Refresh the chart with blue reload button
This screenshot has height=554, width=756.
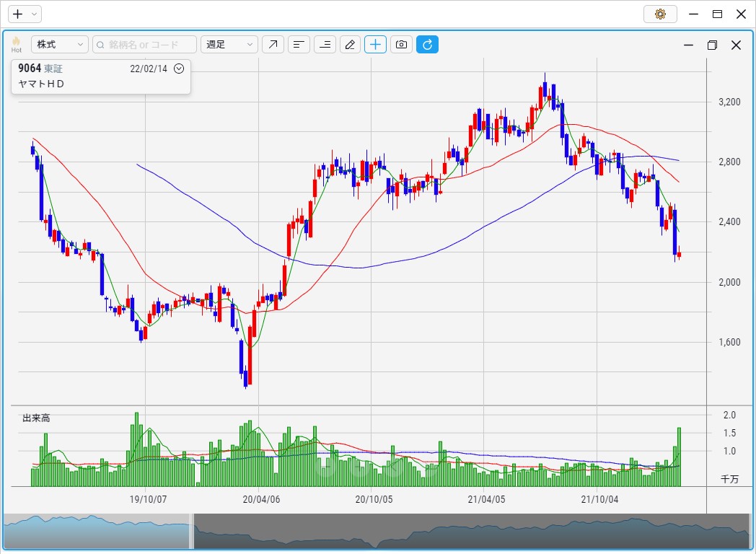click(427, 45)
